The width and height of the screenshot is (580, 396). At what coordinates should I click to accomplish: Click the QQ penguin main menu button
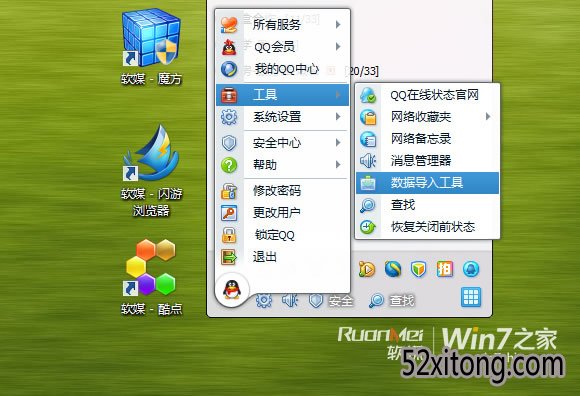coord(232,290)
